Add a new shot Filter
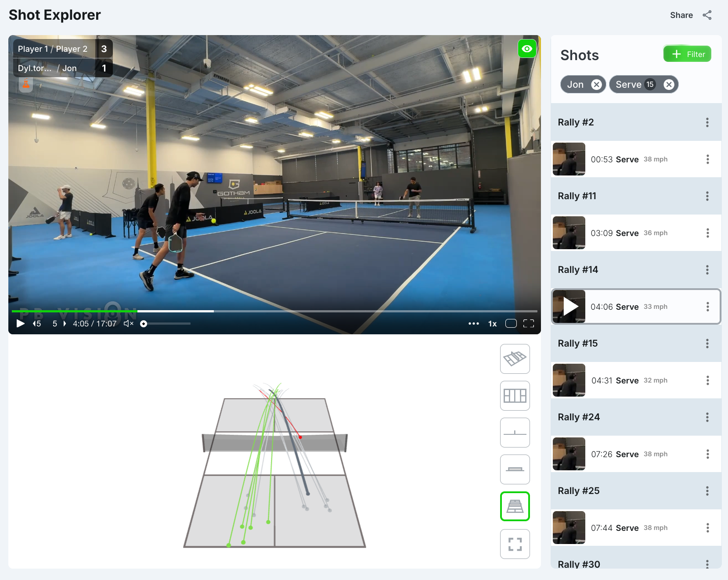 687,54
